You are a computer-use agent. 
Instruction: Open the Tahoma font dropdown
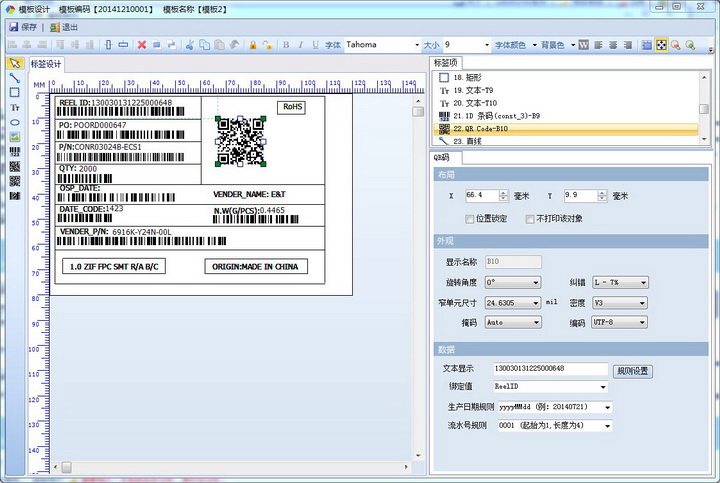coord(417,45)
